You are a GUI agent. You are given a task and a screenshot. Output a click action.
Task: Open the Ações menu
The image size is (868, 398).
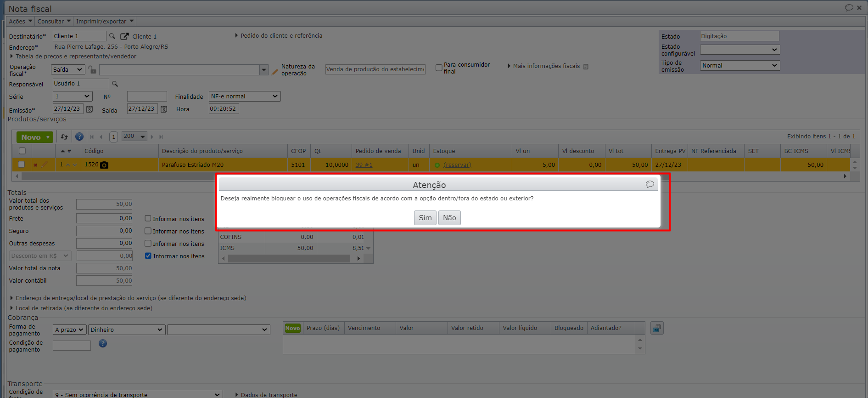coord(21,21)
